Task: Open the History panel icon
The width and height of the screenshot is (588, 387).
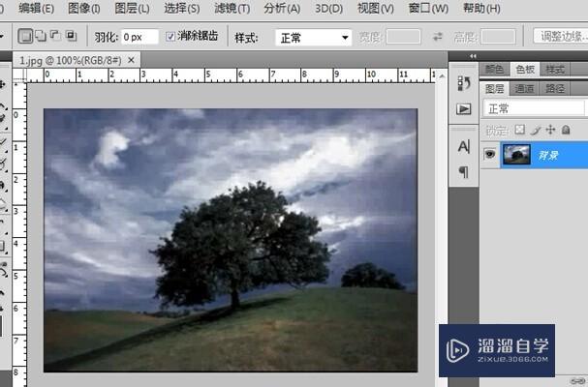Action: coord(464,83)
